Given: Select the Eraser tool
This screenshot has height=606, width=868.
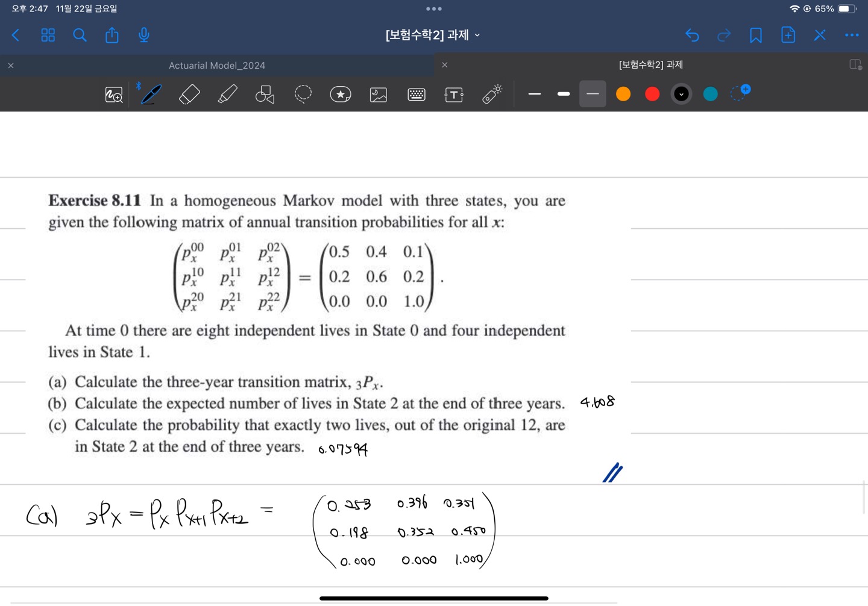Looking at the screenshot, I should pos(189,94).
